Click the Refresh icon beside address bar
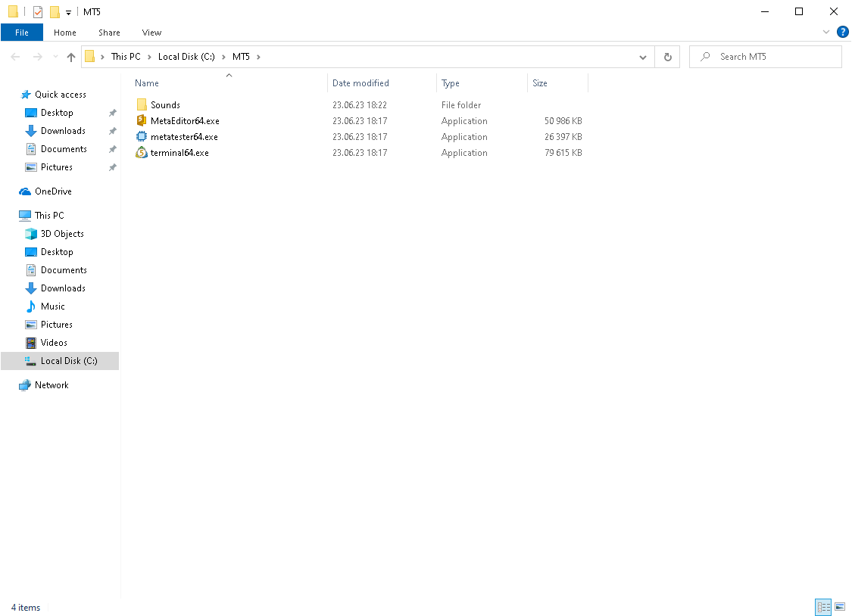This screenshot has width=852, height=616. [x=668, y=57]
